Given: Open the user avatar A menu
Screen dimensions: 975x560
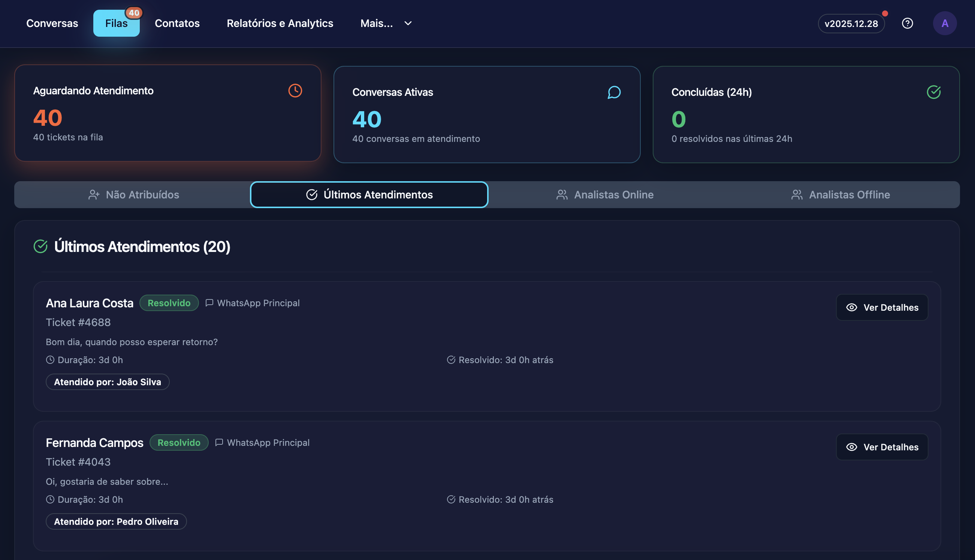Looking at the screenshot, I should click(x=945, y=24).
